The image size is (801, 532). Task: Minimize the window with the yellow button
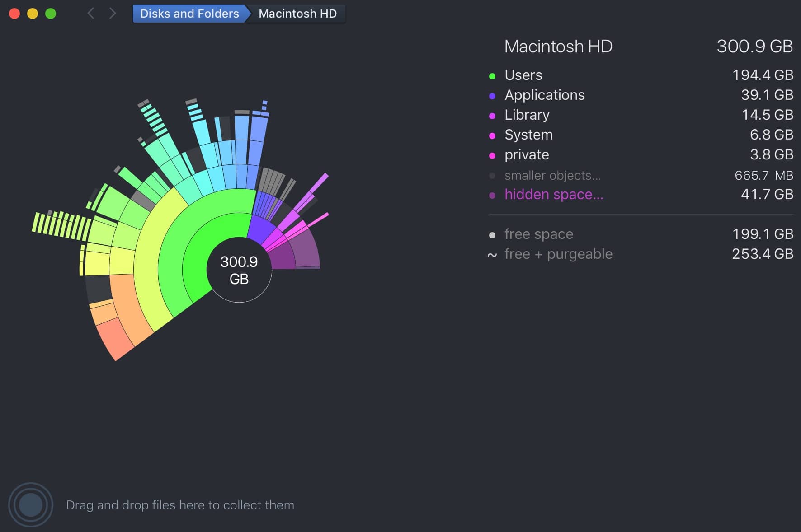(x=33, y=14)
